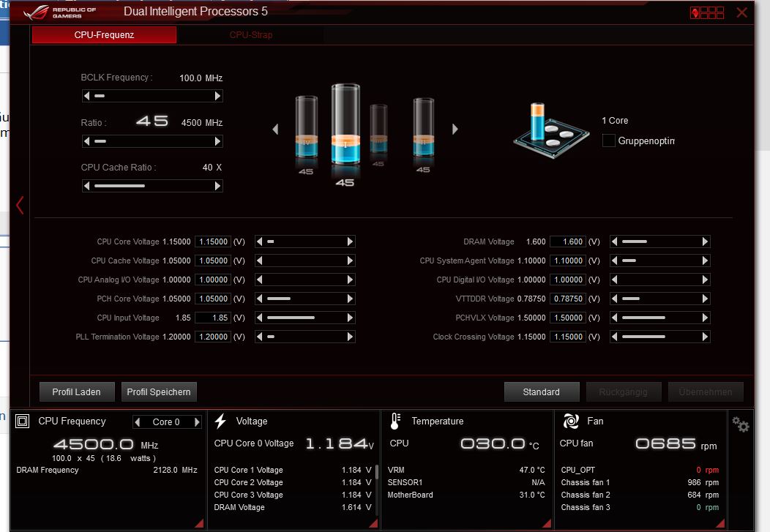Screen dimensions: 770x532
Task: Expand Fan panel corner triangle
Action: (x=720, y=523)
